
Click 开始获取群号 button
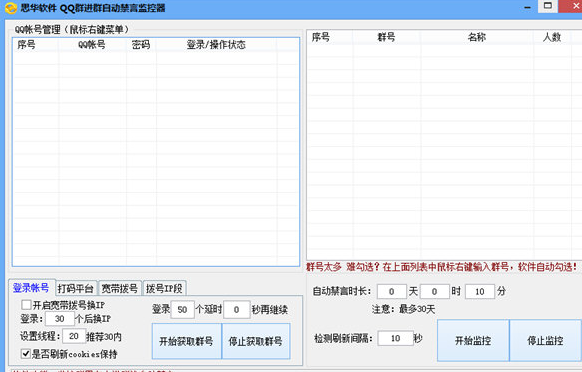coord(186,341)
